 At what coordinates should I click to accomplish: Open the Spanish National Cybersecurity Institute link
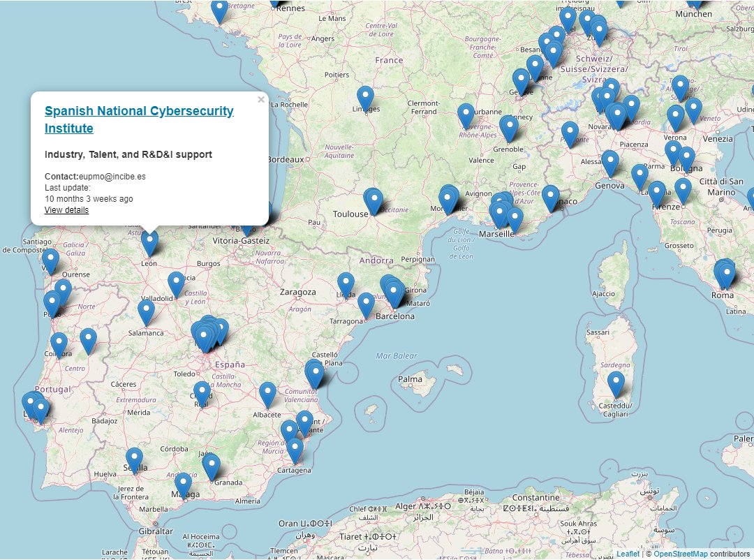coord(139,119)
